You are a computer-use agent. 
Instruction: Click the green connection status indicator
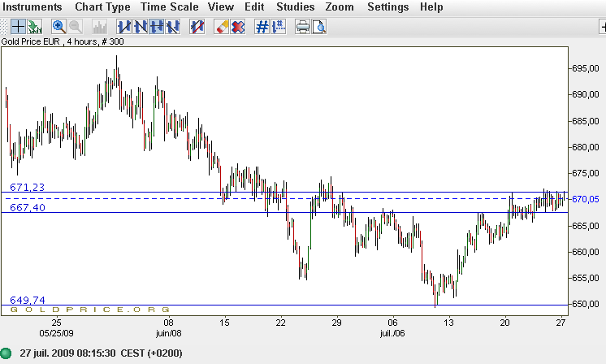(6, 353)
